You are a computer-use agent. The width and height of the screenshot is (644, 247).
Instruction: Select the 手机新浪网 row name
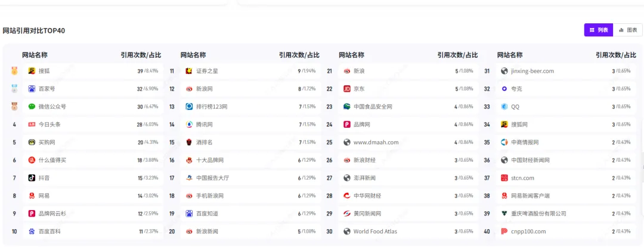point(210,196)
